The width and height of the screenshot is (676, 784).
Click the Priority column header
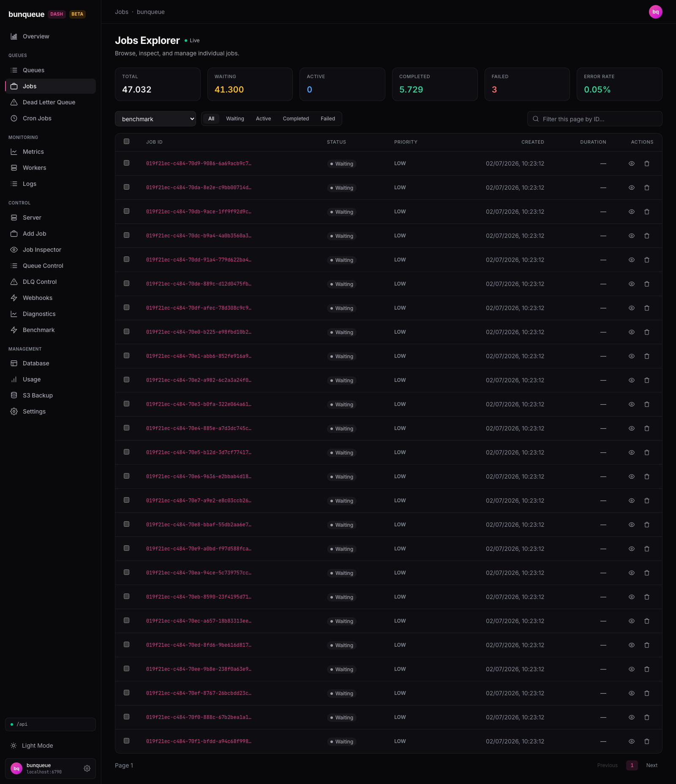[406, 142]
